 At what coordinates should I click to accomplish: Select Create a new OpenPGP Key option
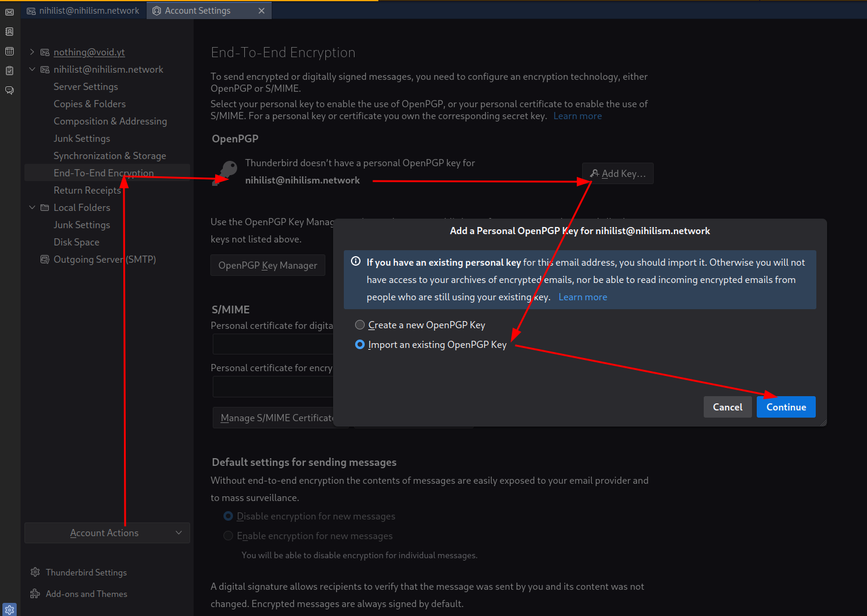360,325
